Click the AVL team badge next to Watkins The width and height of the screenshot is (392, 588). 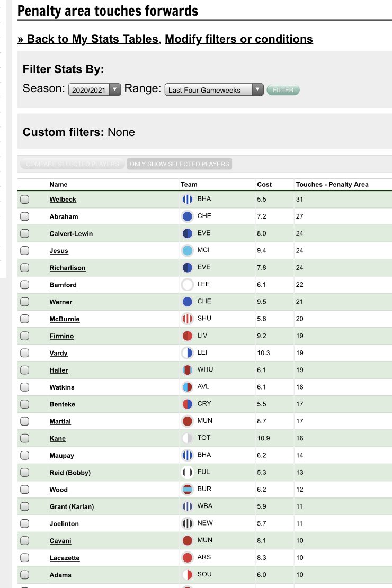pyautogui.click(x=188, y=387)
